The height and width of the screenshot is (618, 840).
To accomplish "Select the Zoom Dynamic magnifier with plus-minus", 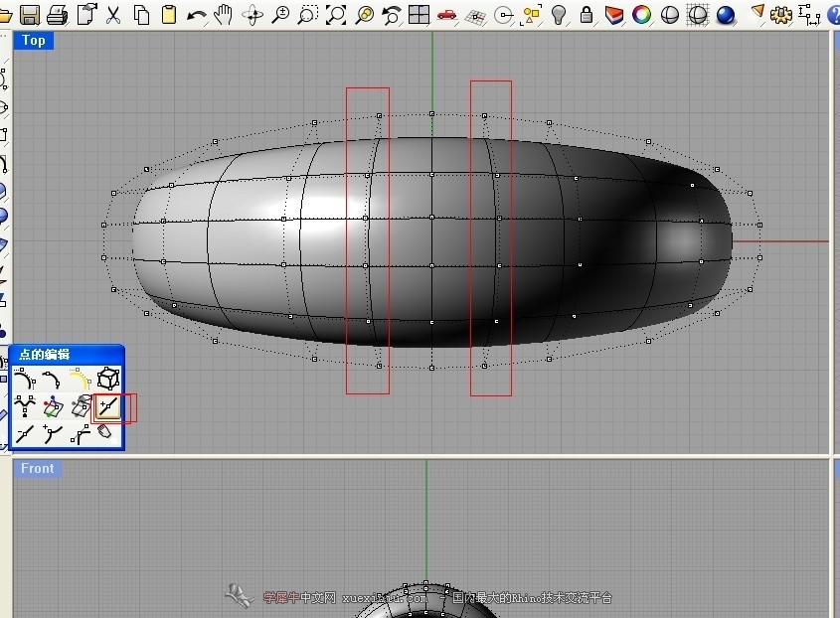I will tap(280, 15).
